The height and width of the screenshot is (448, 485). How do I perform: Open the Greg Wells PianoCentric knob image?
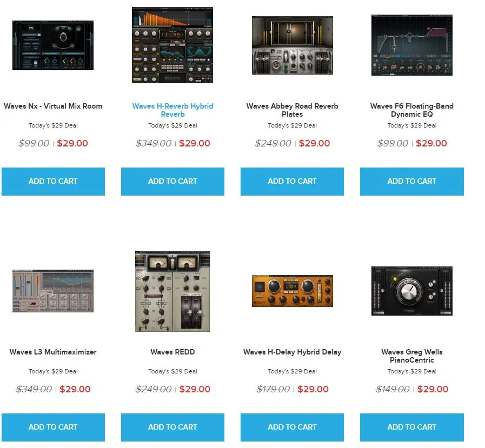pyautogui.click(x=411, y=291)
